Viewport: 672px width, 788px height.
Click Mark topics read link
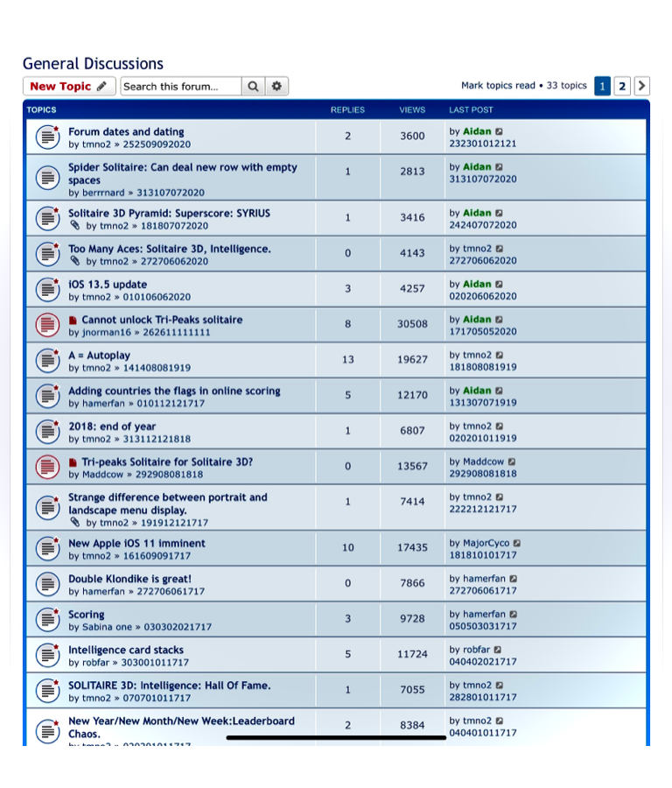point(498,86)
